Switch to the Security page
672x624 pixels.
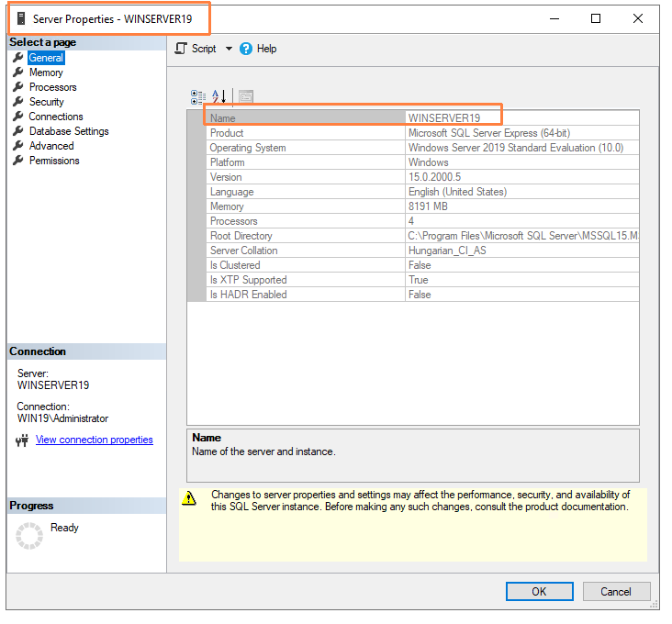[x=46, y=102]
